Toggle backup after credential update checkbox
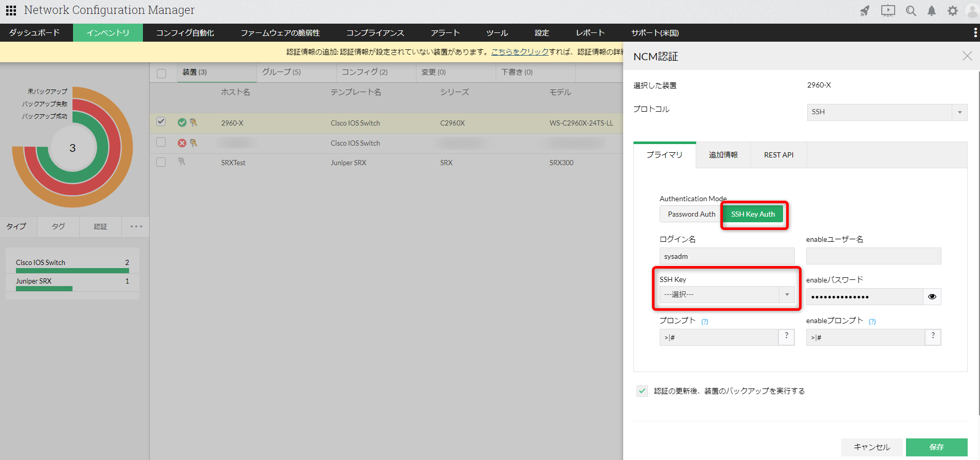The width and height of the screenshot is (980, 460). click(642, 391)
